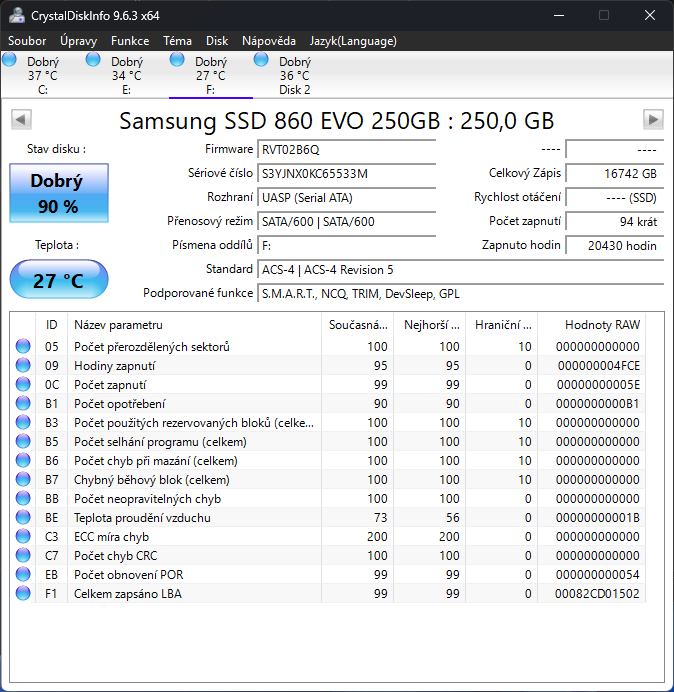This screenshot has width=674, height=692.
Task: Select row Počet přerozdělených sektorů
Action: 328,346
